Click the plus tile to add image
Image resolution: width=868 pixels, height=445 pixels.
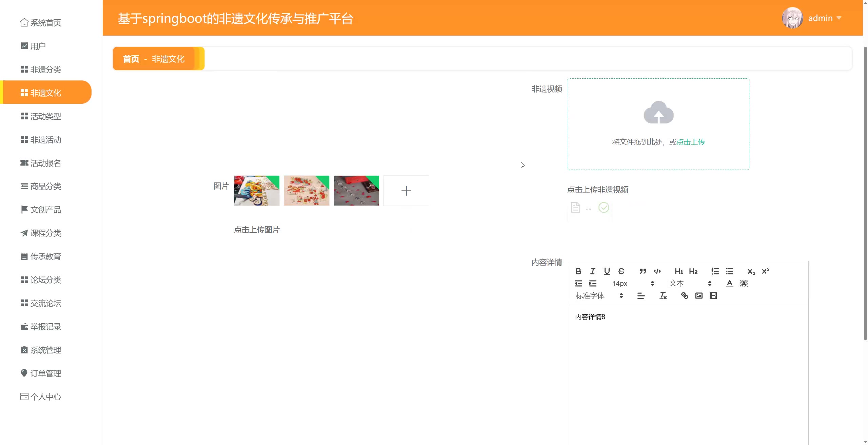406,191
